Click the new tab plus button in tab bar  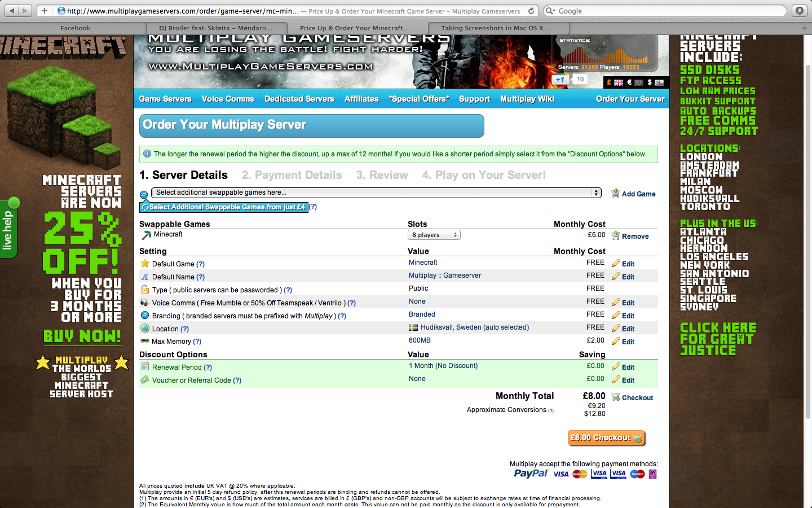pyautogui.click(x=805, y=28)
